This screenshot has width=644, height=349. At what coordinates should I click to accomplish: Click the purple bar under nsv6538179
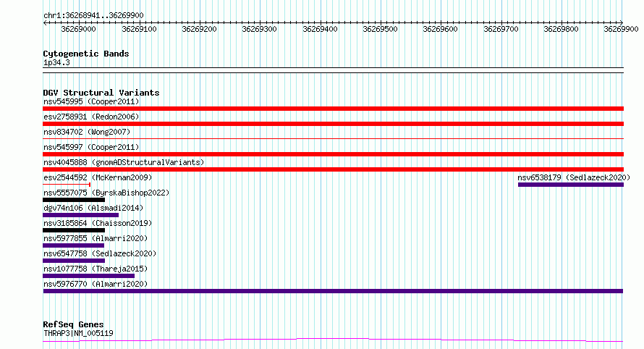[x=571, y=185]
